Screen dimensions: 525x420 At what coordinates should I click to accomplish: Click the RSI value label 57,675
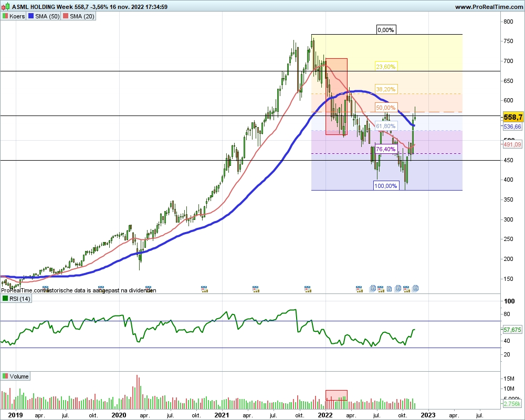click(x=511, y=330)
